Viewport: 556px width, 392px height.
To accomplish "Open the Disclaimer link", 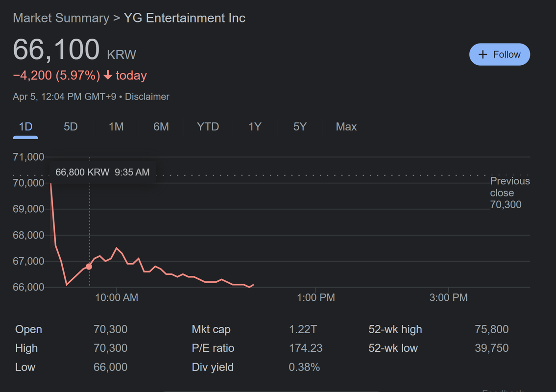I will tap(147, 97).
